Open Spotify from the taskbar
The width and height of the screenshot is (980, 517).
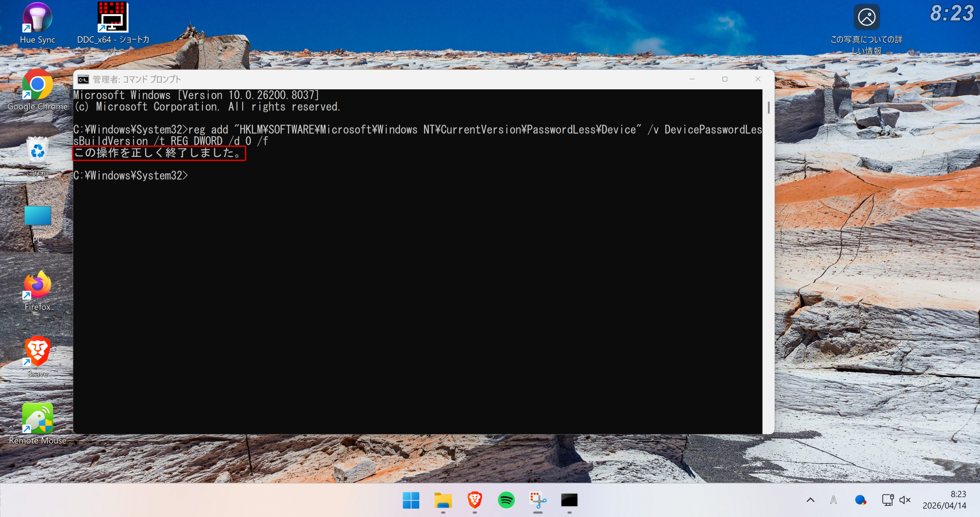[506, 500]
